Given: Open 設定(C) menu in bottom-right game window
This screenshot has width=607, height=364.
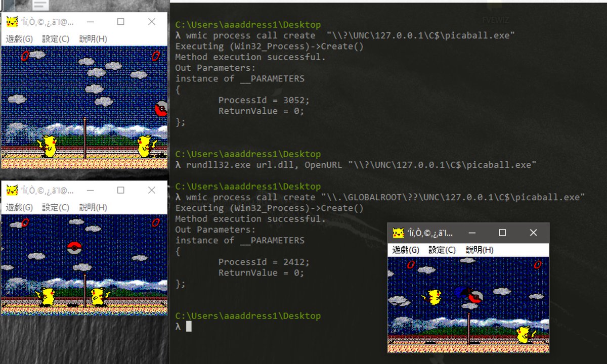Looking at the screenshot, I should (x=442, y=250).
